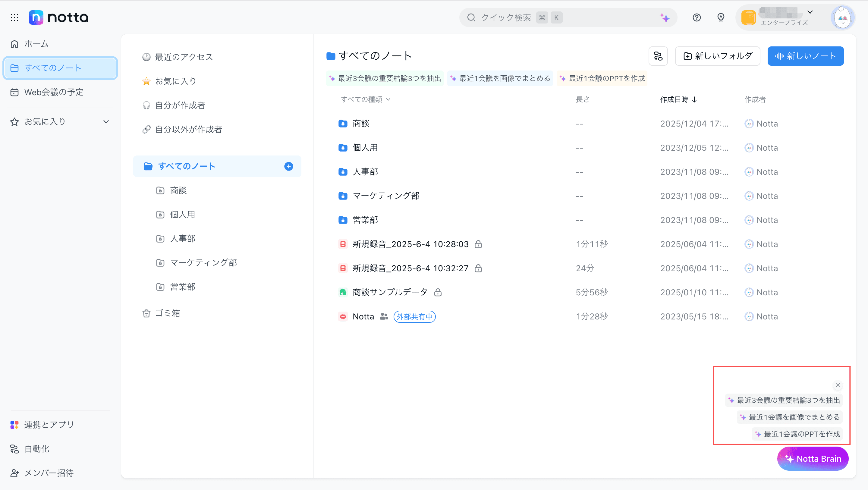
Task: Click the lightbulb tips icon
Action: [x=721, y=17]
